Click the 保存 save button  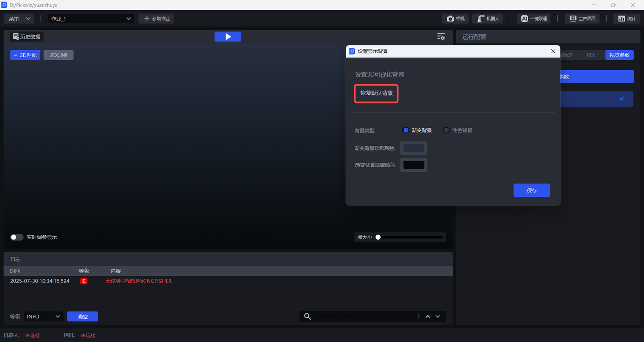[531, 190]
